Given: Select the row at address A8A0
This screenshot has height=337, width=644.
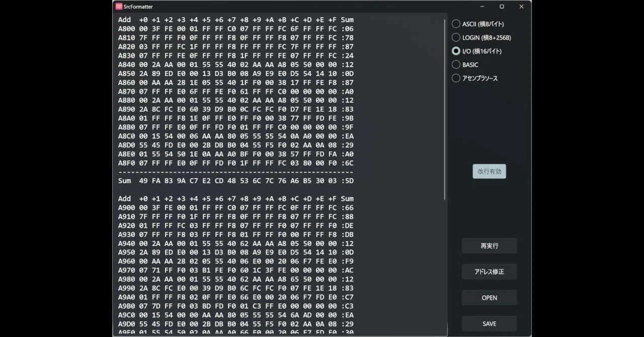Looking at the screenshot, I should click(236, 118).
